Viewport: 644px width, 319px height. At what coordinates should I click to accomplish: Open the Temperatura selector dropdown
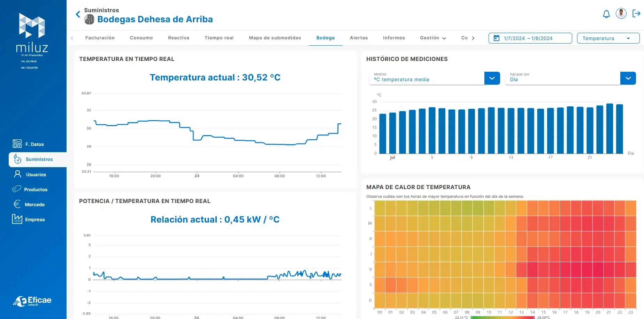coord(608,38)
